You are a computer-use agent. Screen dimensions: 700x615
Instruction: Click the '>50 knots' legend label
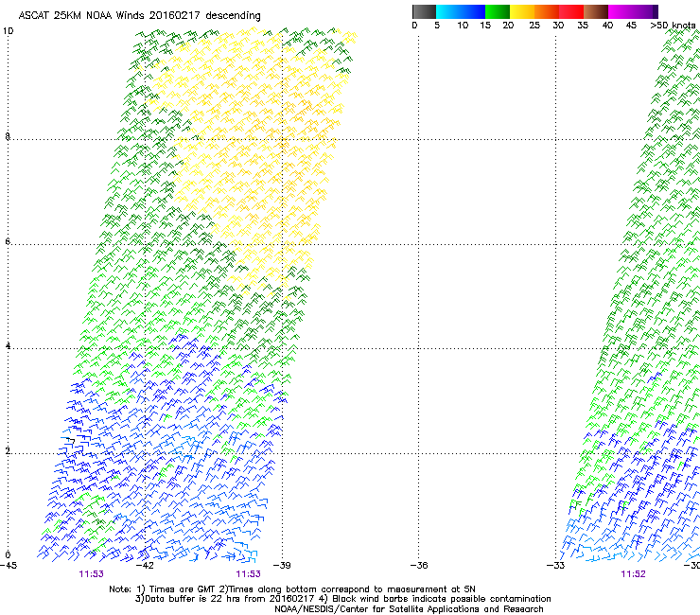pyautogui.click(x=673, y=26)
